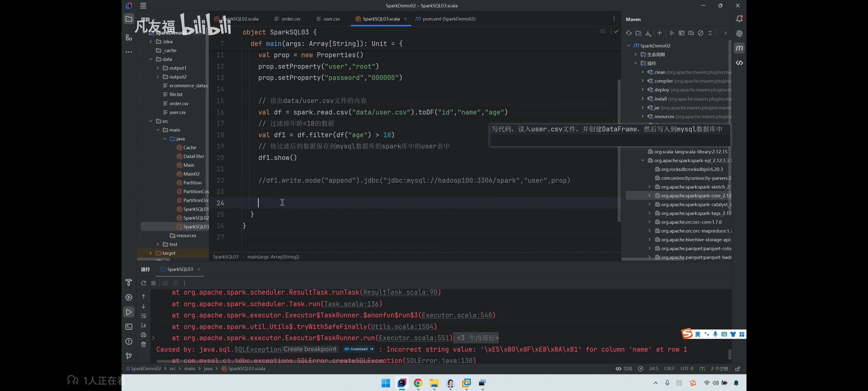The width and height of the screenshot is (868, 391).
Task: Open the pom.xml (SparkDemo02) tab
Action: [448, 19]
